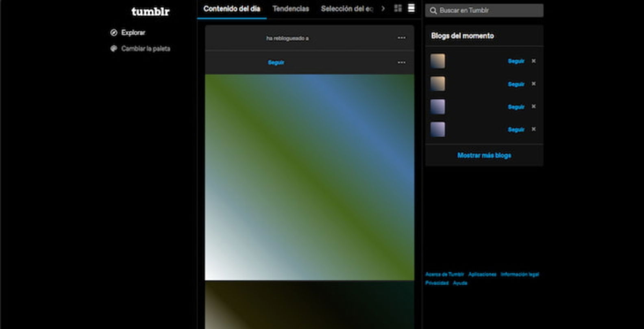This screenshot has width=644, height=329.
Task: Open options menu next to post Seguir
Action: pos(402,63)
